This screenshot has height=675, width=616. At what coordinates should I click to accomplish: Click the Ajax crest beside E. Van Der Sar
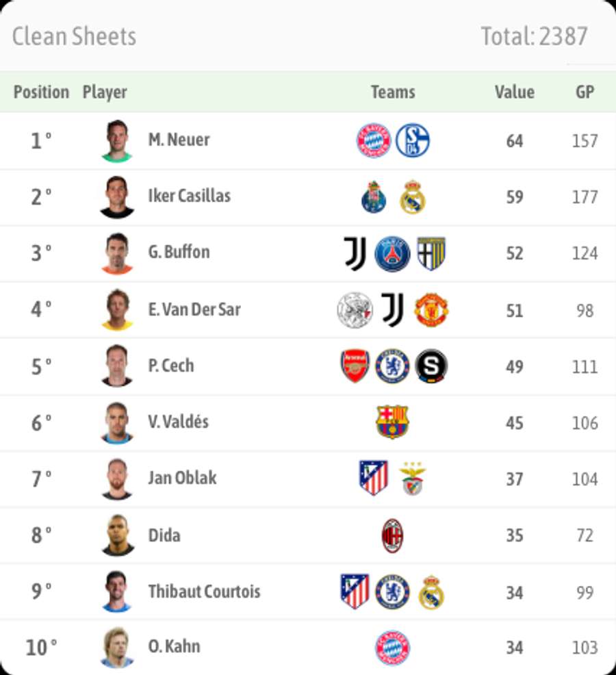(x=355, y=309)
